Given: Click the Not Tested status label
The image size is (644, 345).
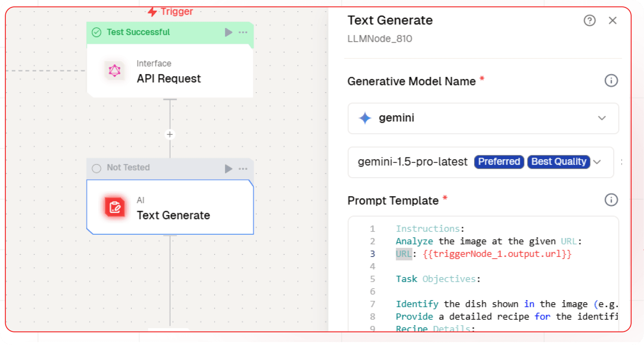Looking at the screenshot, I should coord(128,168).
